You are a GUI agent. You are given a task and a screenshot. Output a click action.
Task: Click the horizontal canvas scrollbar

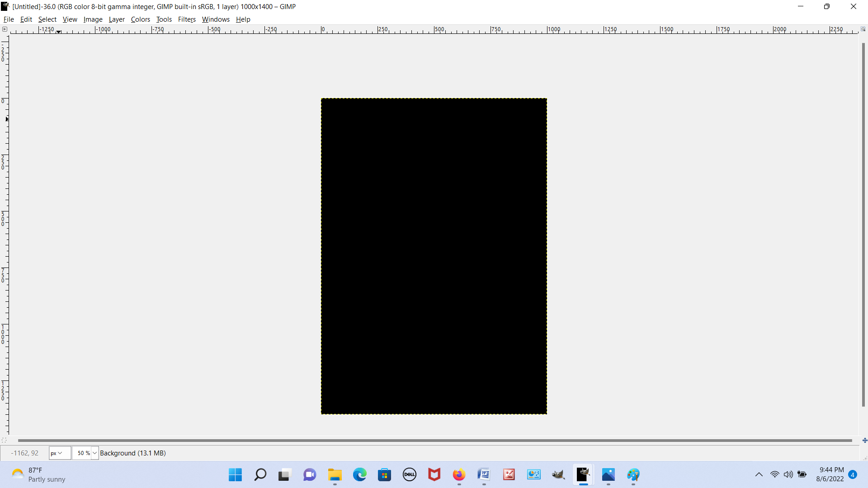435,440
